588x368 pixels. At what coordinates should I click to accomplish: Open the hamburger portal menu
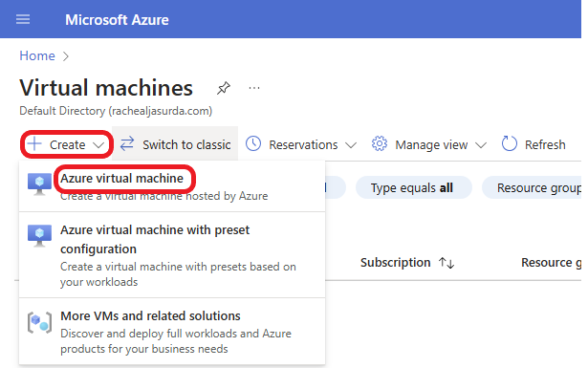(23, 19)
